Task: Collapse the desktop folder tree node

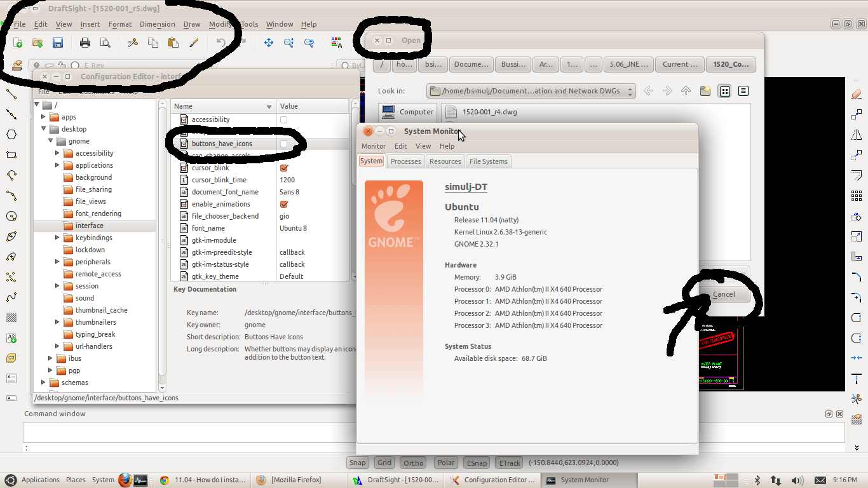Action: point(43,129)
